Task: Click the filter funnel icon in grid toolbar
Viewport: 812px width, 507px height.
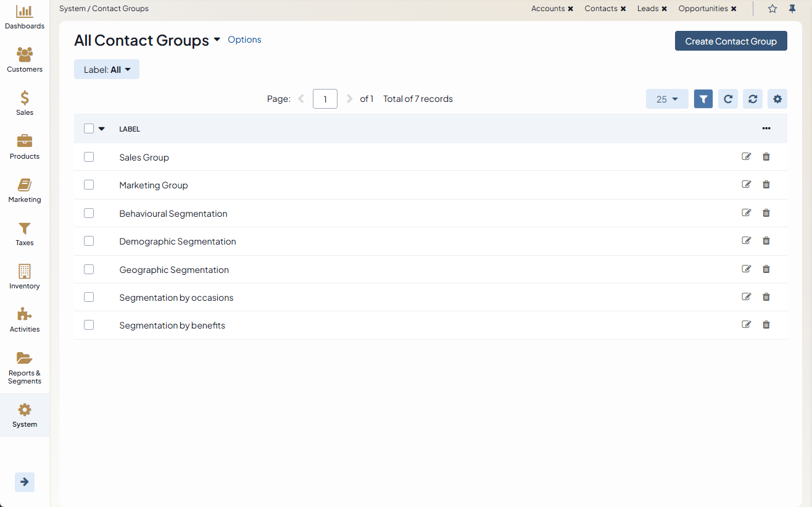Action: click(703, 99)
